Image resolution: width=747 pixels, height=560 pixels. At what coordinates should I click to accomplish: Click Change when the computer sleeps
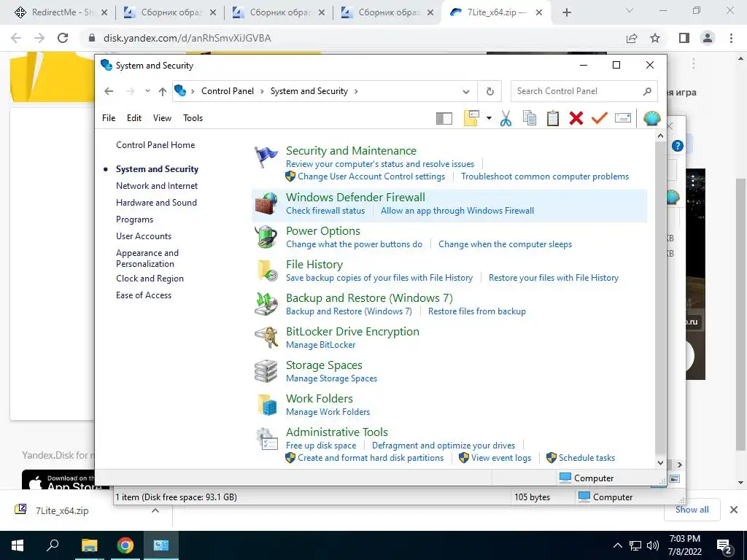505,244
